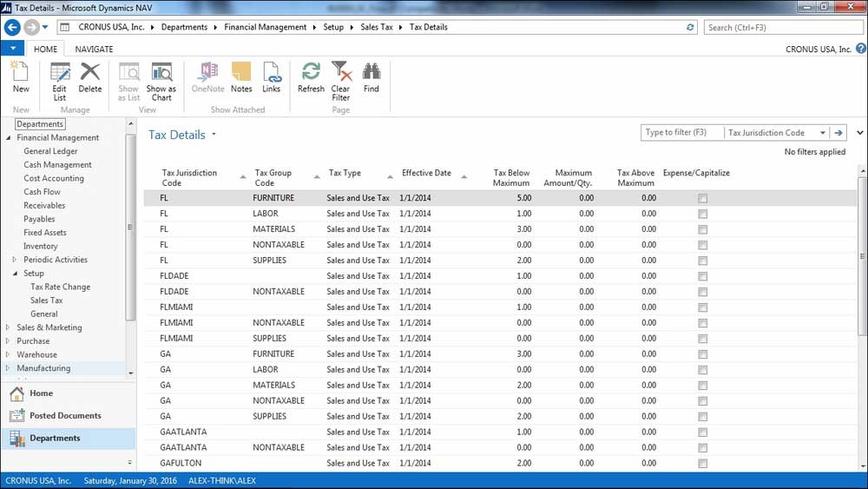Open Cash Management in navigation tree
Screen dimensions: 868x489
pyautogui.click(x=57, y=165)
